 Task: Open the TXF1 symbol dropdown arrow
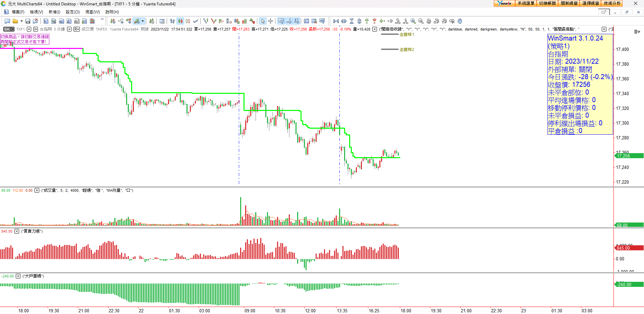pos(29,29)
